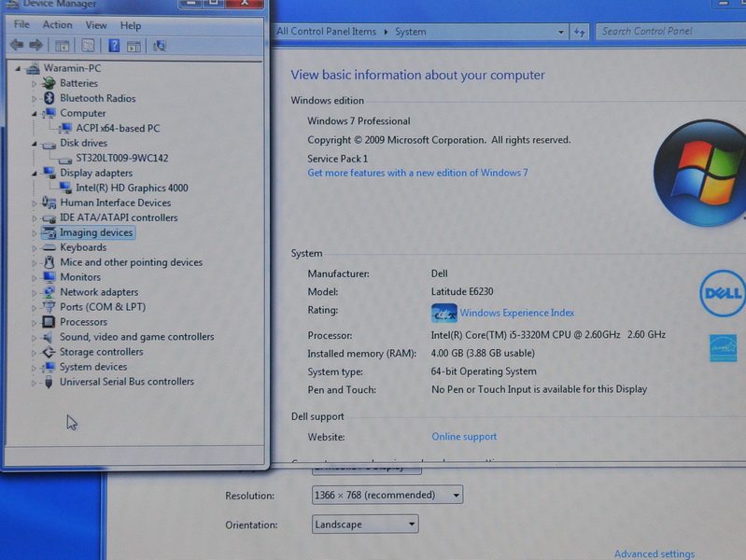Collapse the Display adapters node
Screen dimensions: 746x560
(x=35, y=174)
